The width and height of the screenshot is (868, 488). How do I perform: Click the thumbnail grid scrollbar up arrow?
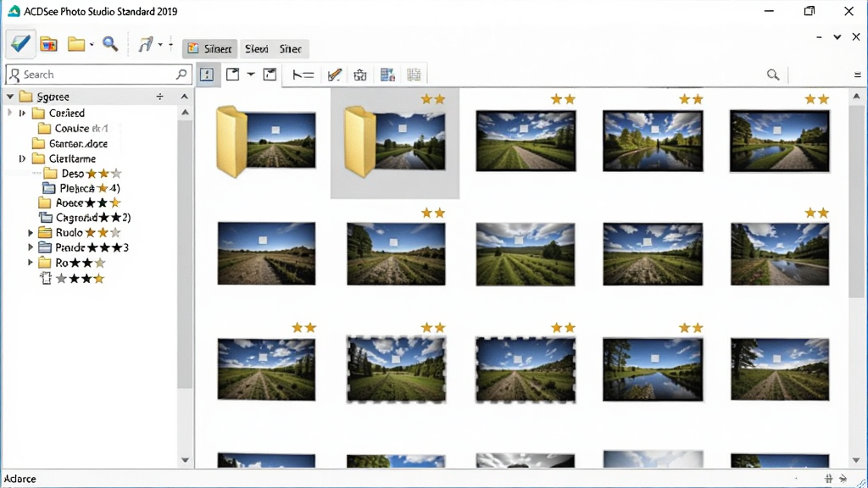click(856, 97)
